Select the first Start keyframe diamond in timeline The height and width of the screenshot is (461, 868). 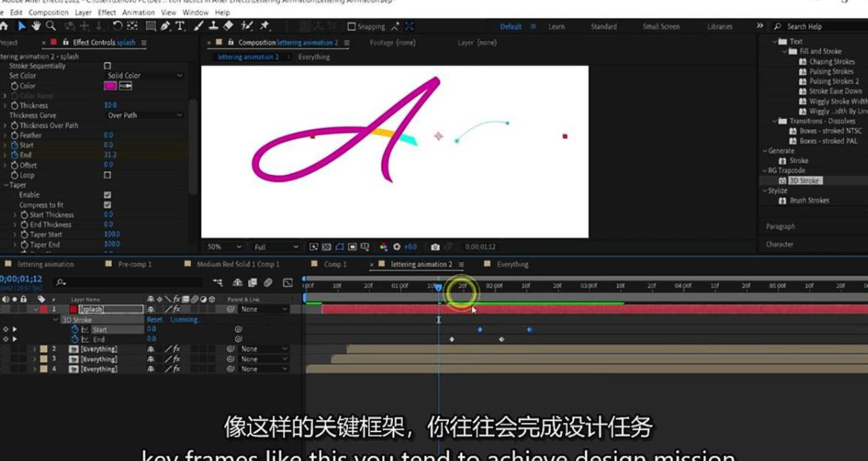tap(479, 329)
